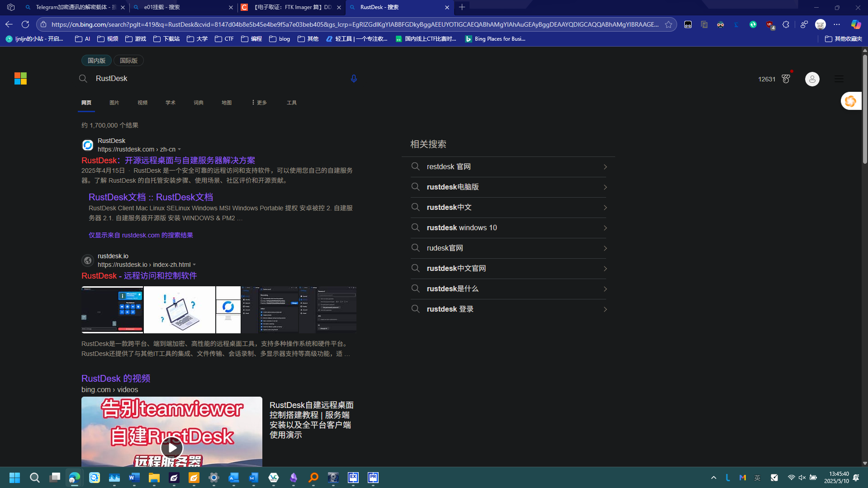Select the 学术 search tab

(x=171, y=103)
